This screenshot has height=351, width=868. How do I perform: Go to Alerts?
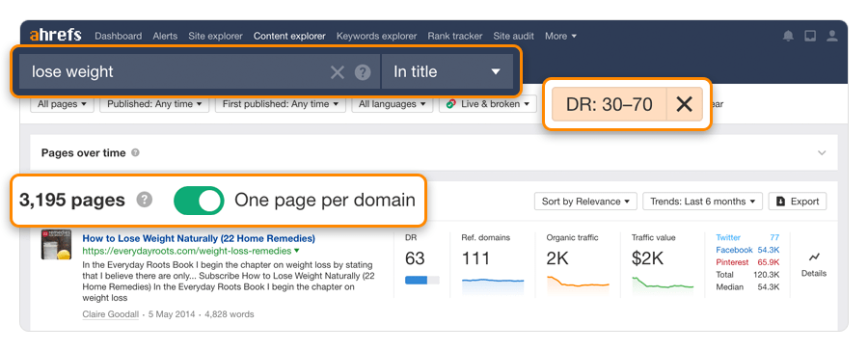[165, 36]
